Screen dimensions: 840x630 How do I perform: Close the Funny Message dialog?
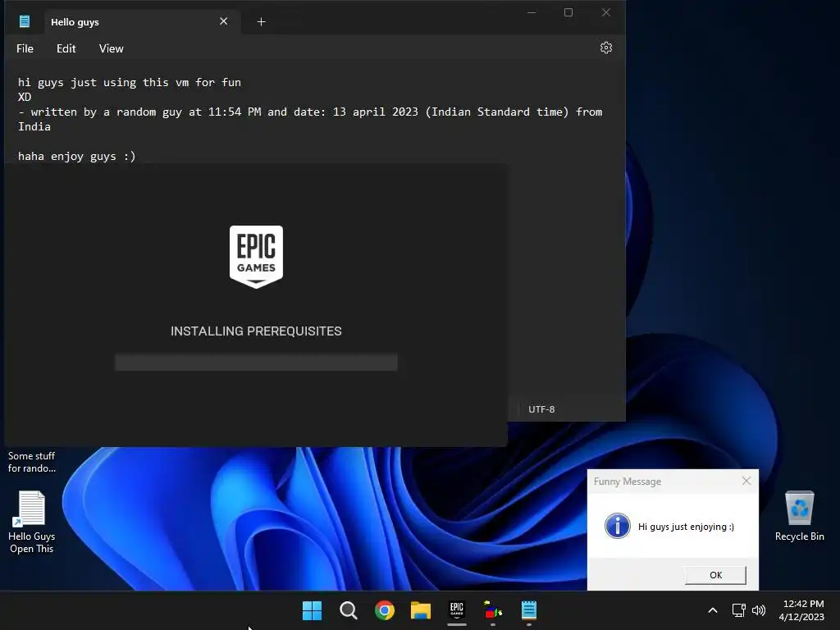746,481
